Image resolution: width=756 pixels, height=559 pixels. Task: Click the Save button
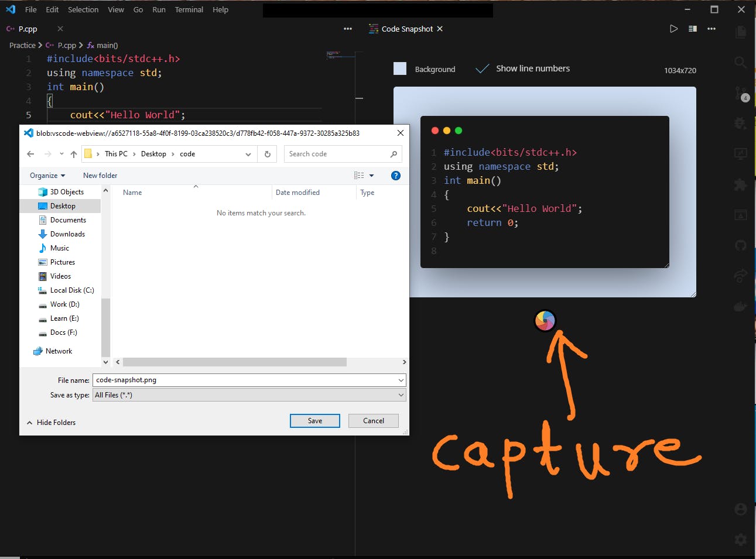click(x=315, y=421)
